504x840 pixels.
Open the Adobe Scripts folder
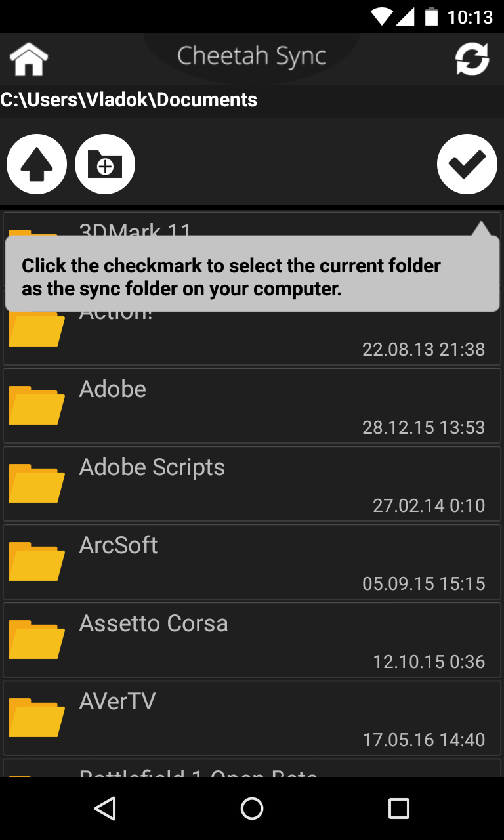(x=252, y=484)
